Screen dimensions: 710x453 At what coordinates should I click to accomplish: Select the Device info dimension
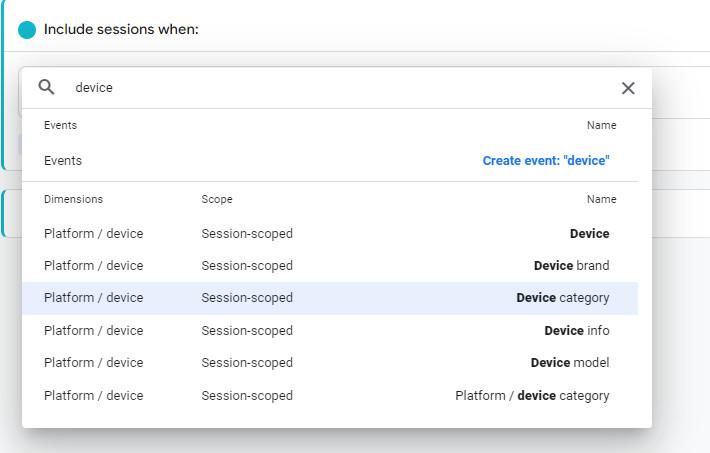330,331
